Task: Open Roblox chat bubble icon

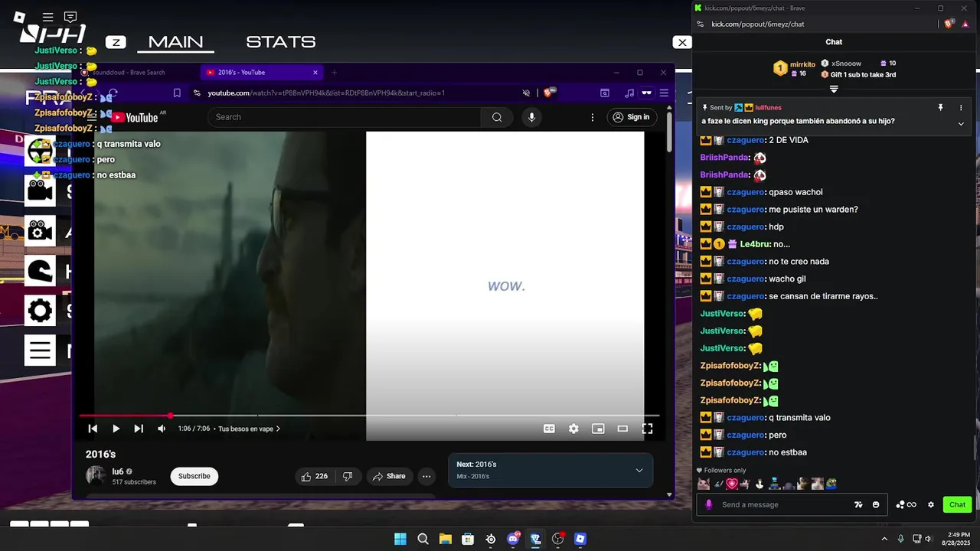Action: (x=70, y=17)
